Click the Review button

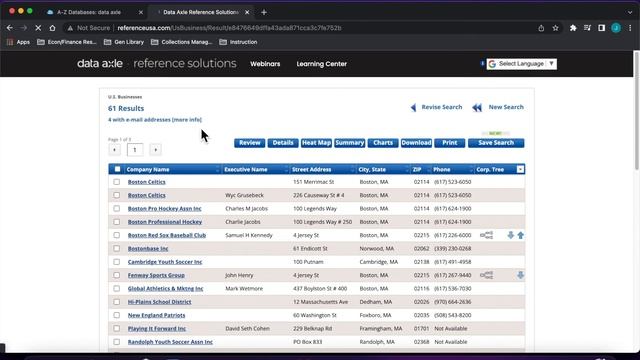pos(249,143)
